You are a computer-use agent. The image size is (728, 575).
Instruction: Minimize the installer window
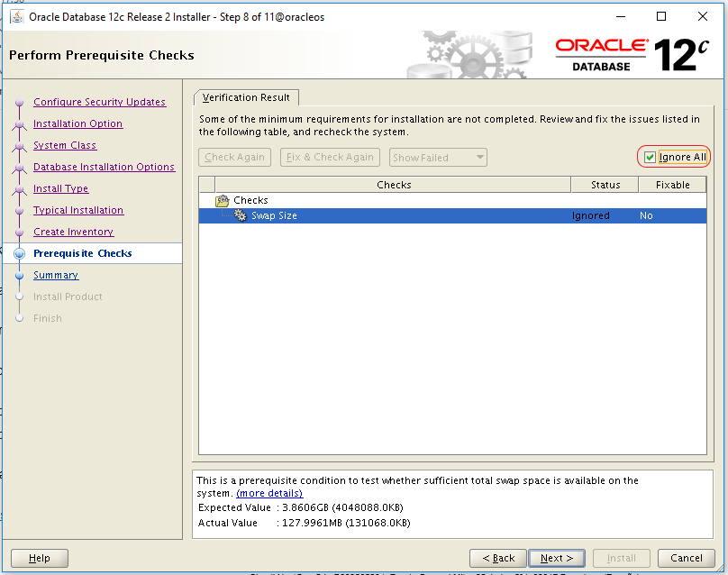(x=621, y=17)
